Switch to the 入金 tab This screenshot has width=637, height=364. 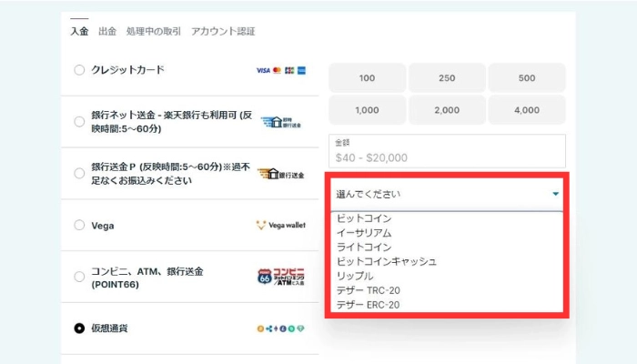[x=79, y=31]
